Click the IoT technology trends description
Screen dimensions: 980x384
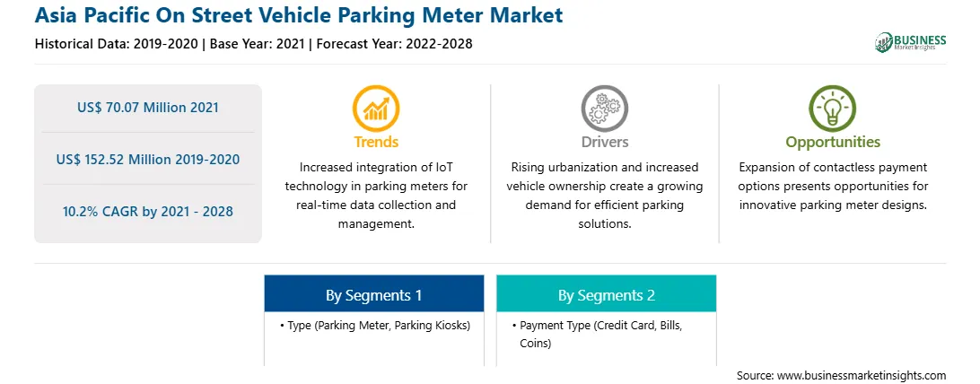pyautogui.click(x=376, y=196)
